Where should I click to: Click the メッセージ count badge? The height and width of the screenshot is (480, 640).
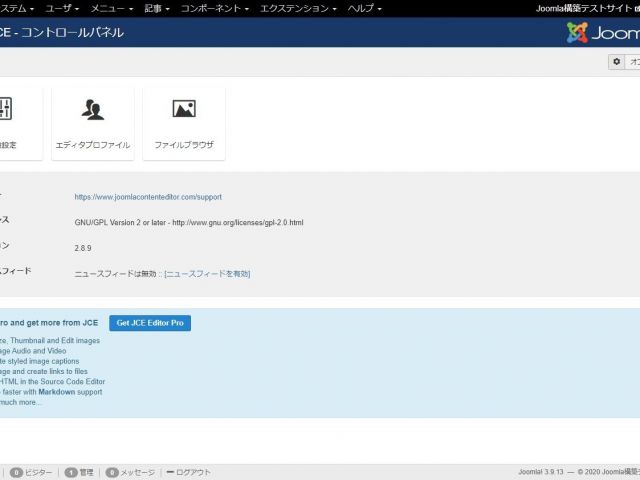tap(112, 472)
